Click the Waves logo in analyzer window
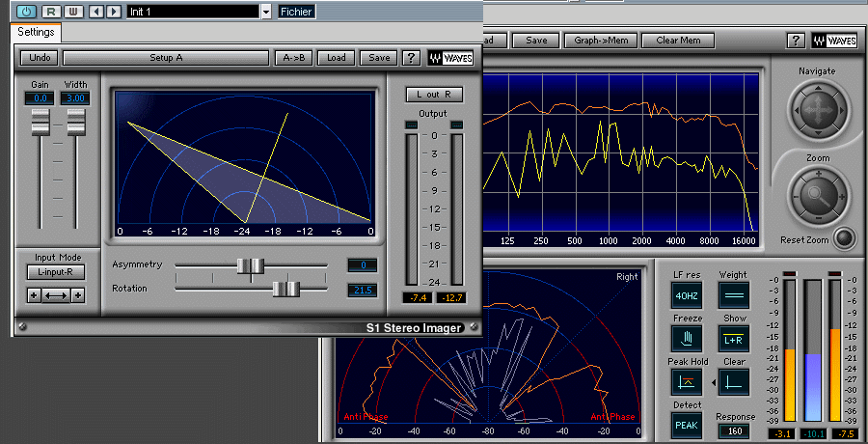Screen dimensions: 868x444 [x=835, y=41]
